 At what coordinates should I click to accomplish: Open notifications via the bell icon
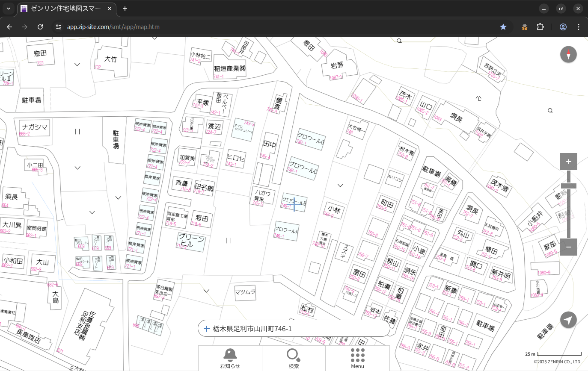(230, 358)
